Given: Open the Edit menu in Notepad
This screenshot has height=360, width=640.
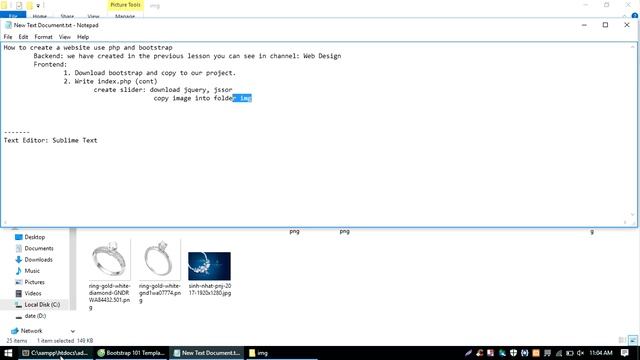Looking at the screenshot, I should 23,37.
